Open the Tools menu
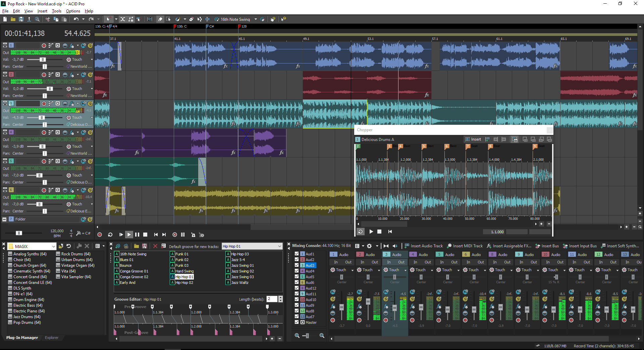Screen dimensions: 644x350 click(56, 11)
